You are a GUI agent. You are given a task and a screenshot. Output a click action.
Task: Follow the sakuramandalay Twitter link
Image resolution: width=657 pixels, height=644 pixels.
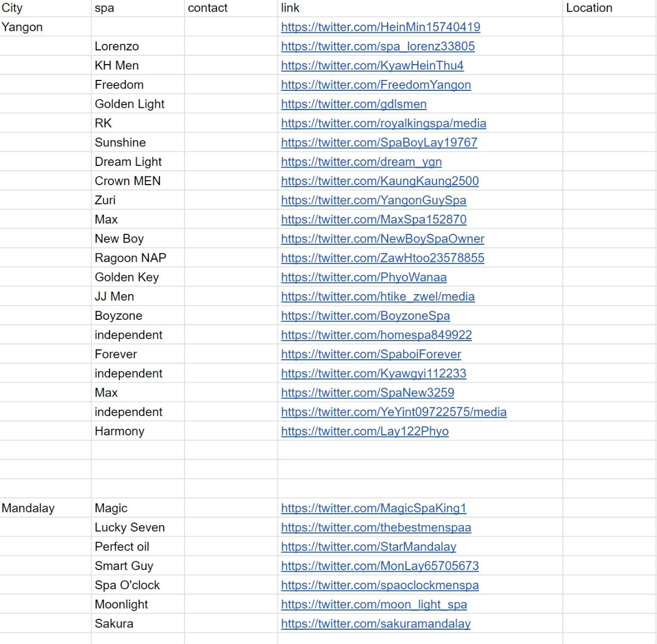click(x=376, y=623)
